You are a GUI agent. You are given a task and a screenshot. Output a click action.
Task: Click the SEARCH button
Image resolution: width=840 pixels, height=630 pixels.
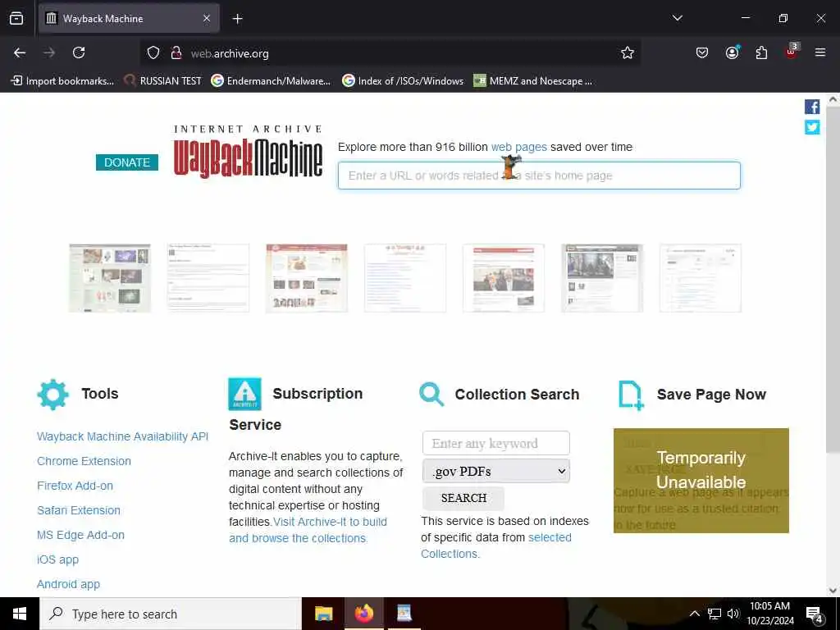pos(463,498)
